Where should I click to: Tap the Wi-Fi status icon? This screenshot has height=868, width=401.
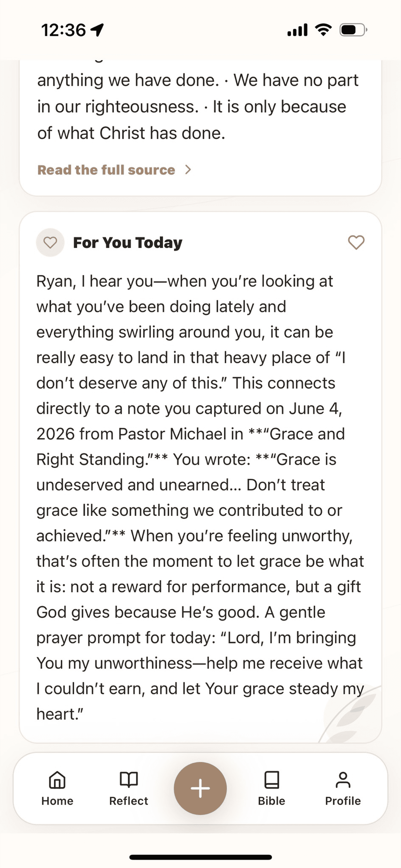pyautogui.click(x=323, y=30)
